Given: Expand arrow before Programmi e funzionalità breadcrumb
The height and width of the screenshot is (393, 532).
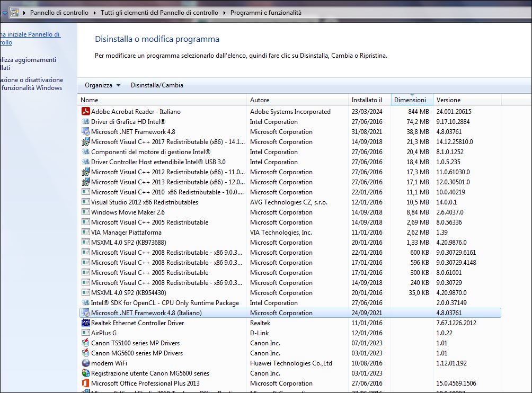Looking at the screenshot, I should point(224,13).
